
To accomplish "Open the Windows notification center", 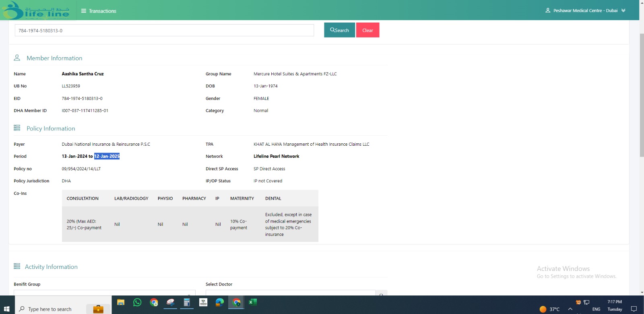I will click(634, 309).
